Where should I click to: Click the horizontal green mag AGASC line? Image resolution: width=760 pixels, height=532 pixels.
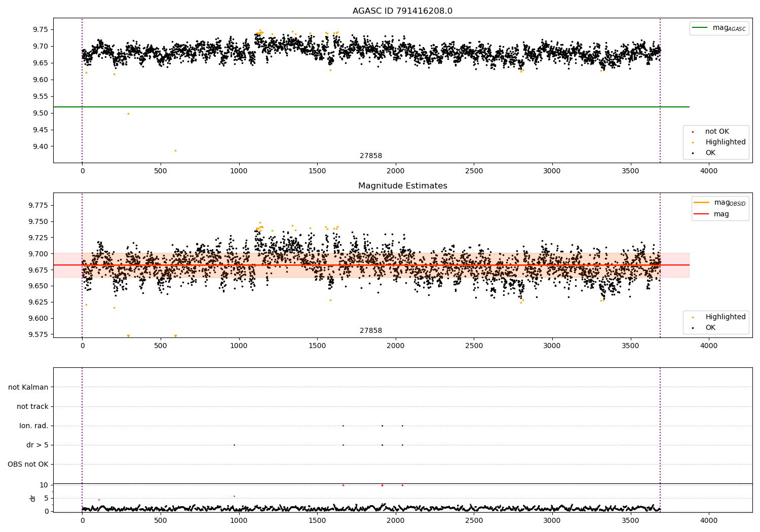point(371,107)
